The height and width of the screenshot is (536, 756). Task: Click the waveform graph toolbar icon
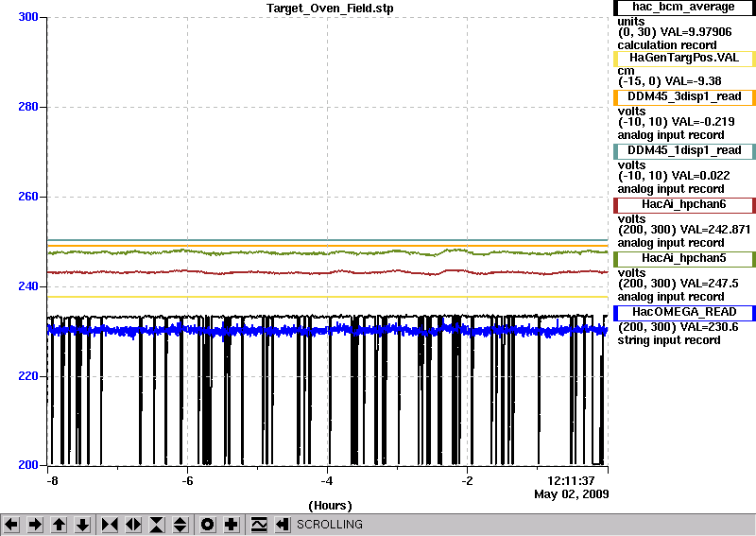click(259, 525)
